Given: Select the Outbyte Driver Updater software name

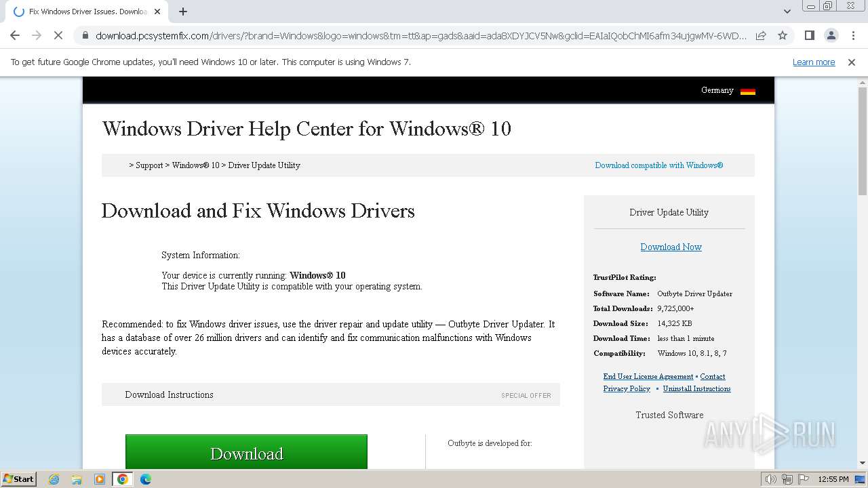Looking at the screenshot, I should tap(695, 294).
